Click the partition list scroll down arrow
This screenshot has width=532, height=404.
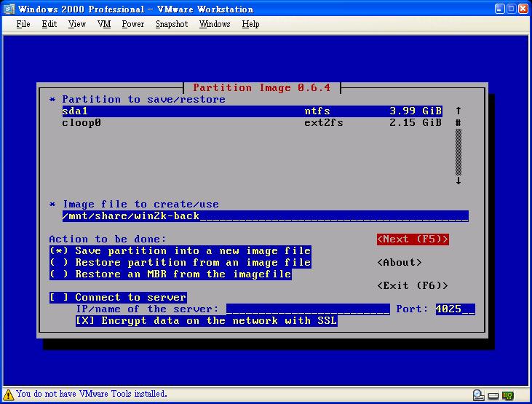point(458,181)
